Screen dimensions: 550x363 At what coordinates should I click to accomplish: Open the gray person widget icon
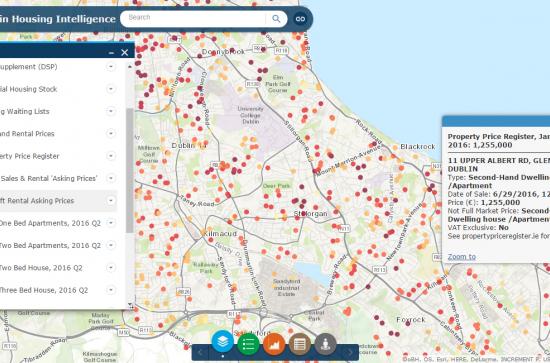point(326,344)
